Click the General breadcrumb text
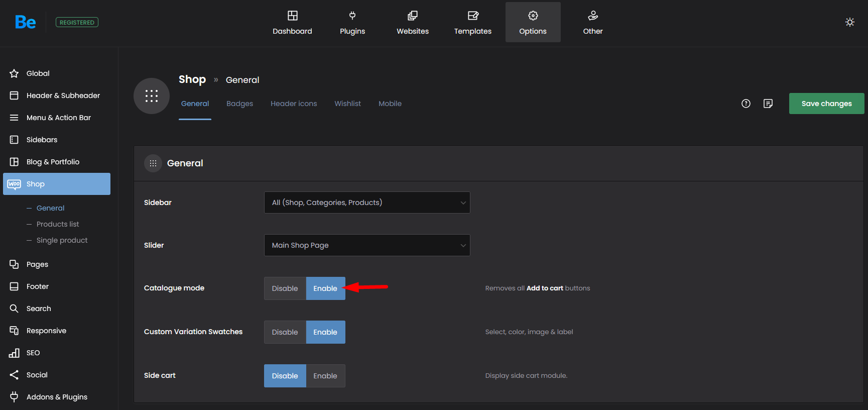 (242, 80)
